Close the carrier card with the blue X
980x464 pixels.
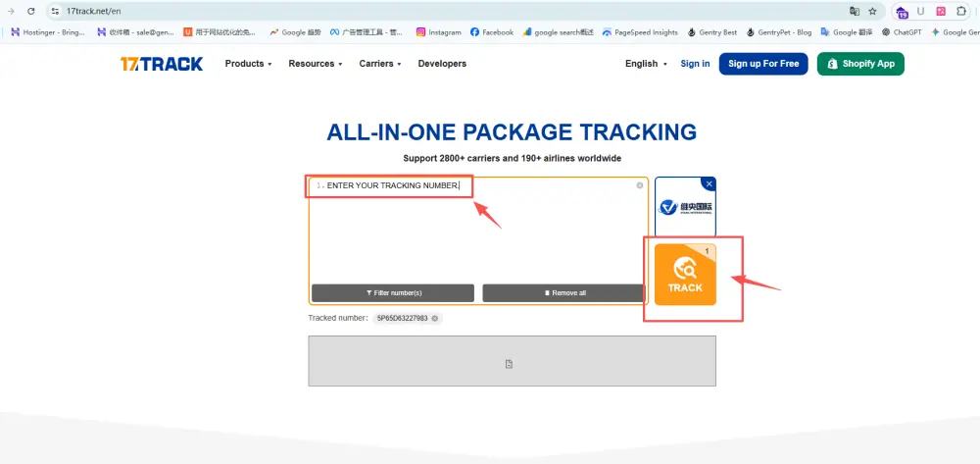(709, 183)
